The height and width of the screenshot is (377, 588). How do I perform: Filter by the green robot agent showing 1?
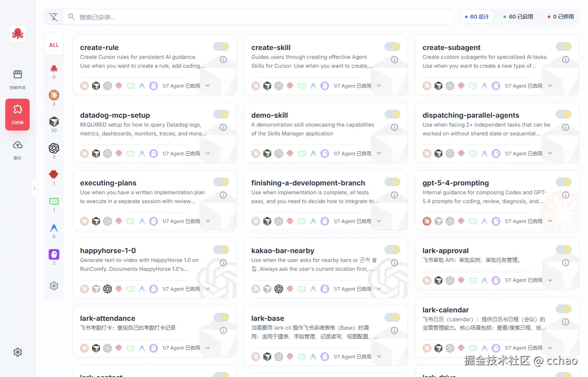pos(54,204)
